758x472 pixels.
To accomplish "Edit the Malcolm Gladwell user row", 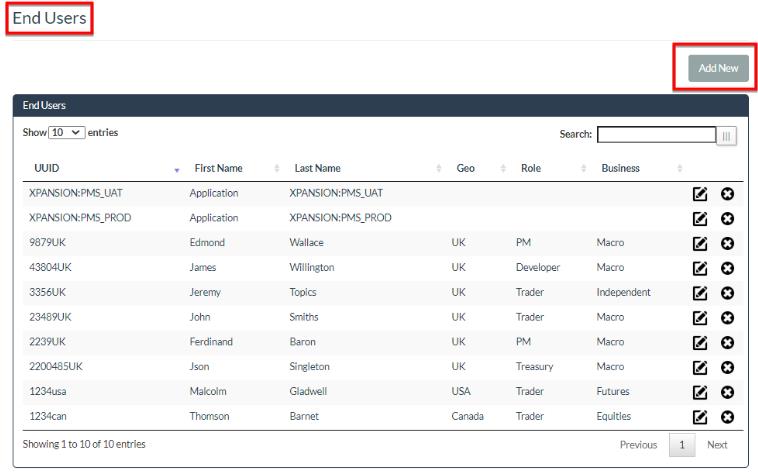I will [x=701, y=392].
